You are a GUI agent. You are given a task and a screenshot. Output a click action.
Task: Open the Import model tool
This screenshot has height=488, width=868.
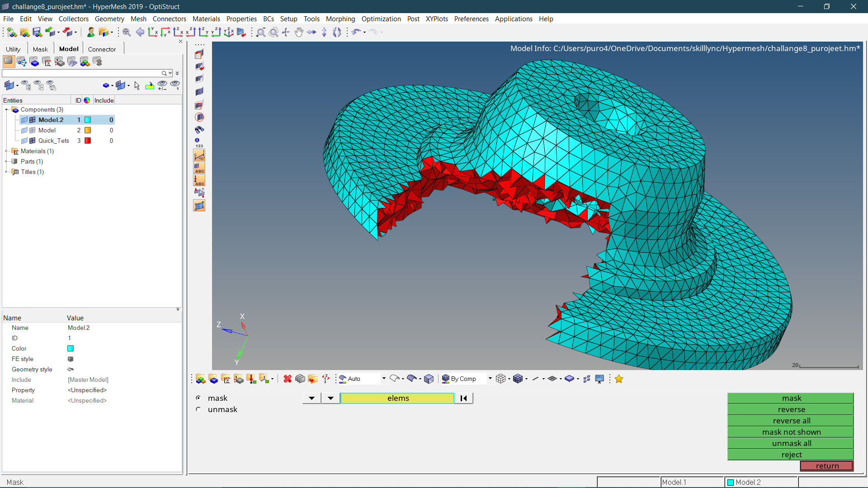51,32
